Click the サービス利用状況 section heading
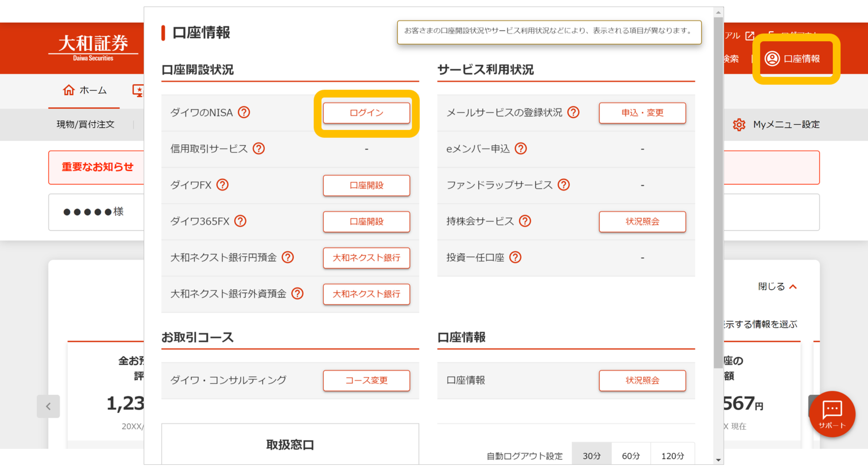The height and width of the screenshot is (467, 868). pos(486,70)
